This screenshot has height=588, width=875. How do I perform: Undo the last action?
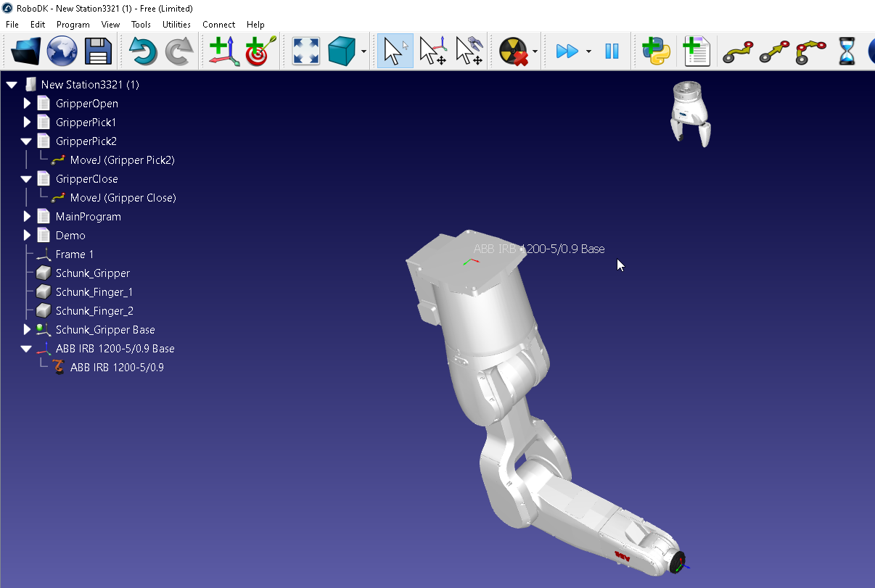point(144,51)
